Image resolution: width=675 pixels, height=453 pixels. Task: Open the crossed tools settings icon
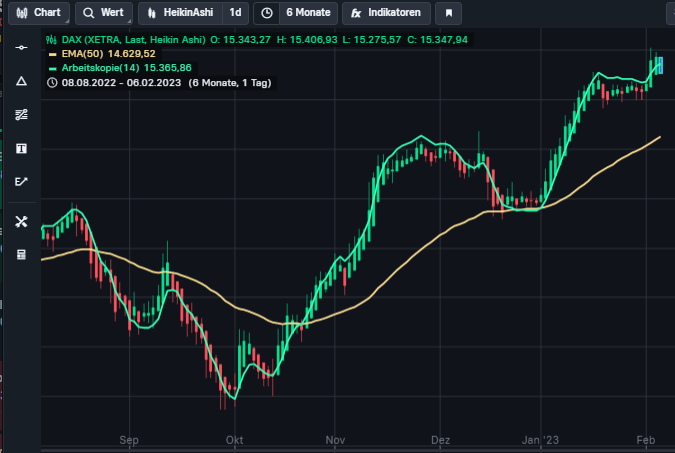click(21, 221)
